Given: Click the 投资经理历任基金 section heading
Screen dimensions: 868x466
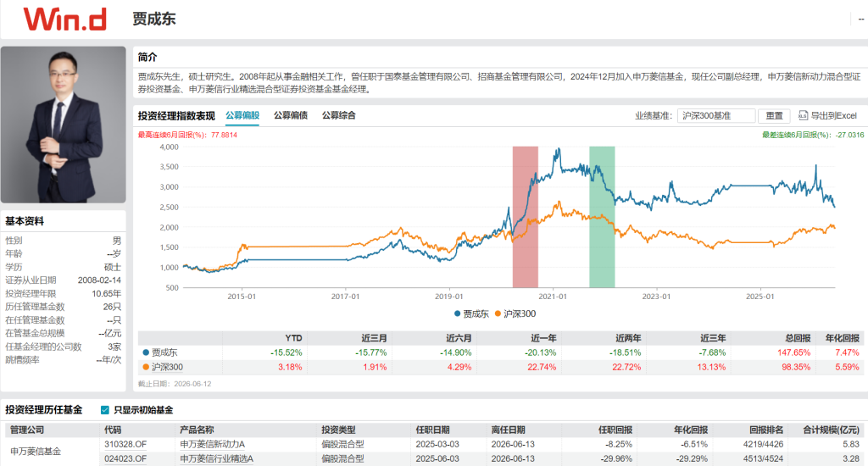Looking at the screenshot, I should (x=44, y=410).
